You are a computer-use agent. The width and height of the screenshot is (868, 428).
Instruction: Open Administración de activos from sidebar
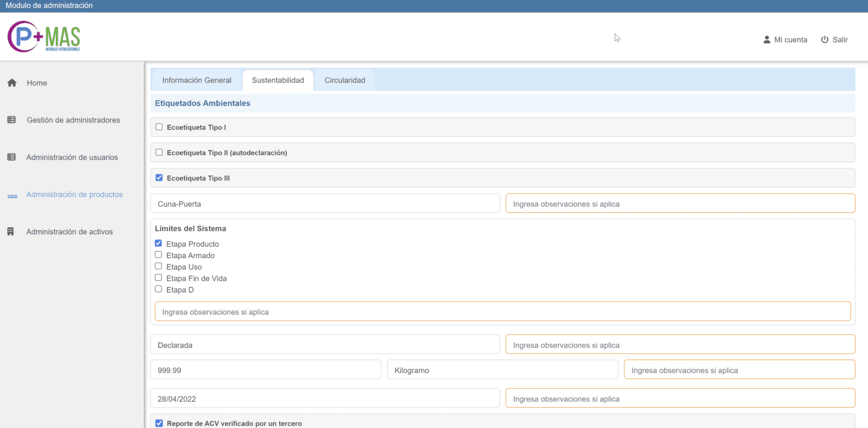[69, 232]
